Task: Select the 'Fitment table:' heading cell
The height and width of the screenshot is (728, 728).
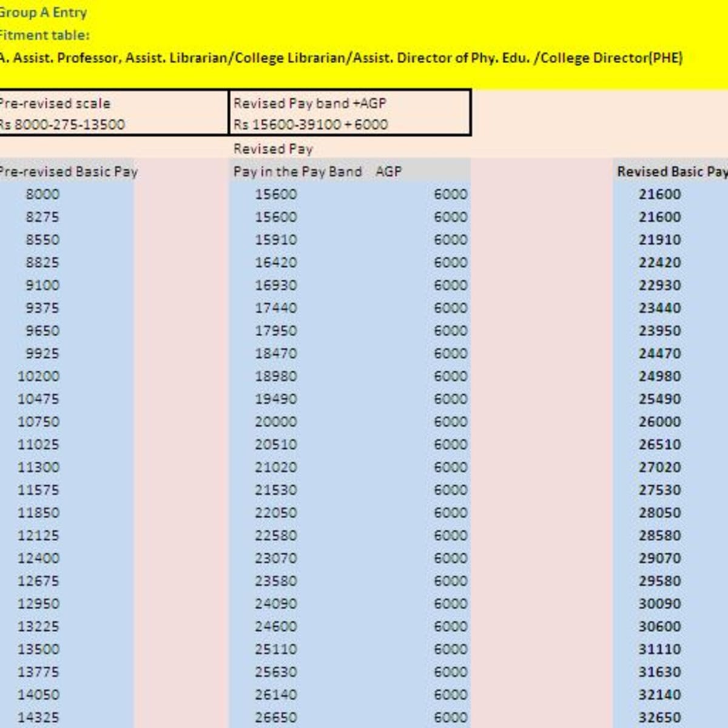Action: pyautogui.click(x=45, y=35)
